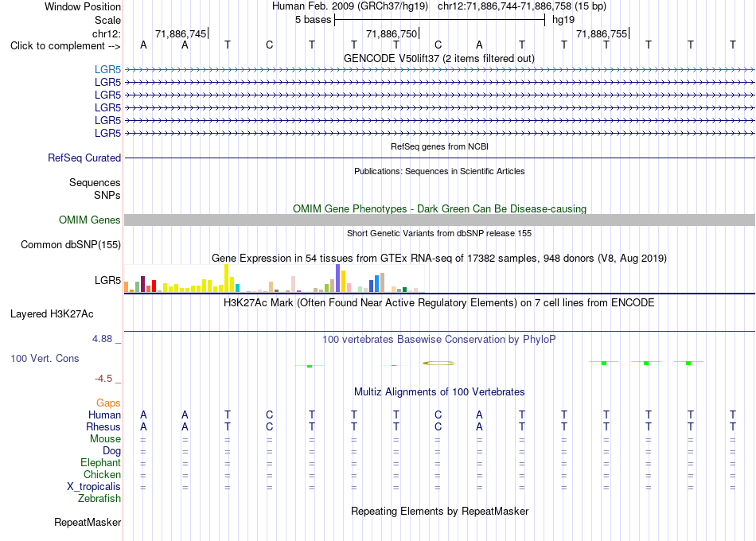Click the 'chr12:71,886,744-71,886,758 (15 bp)' position text
The image size is (756, 541).
[x=522, y=6]
